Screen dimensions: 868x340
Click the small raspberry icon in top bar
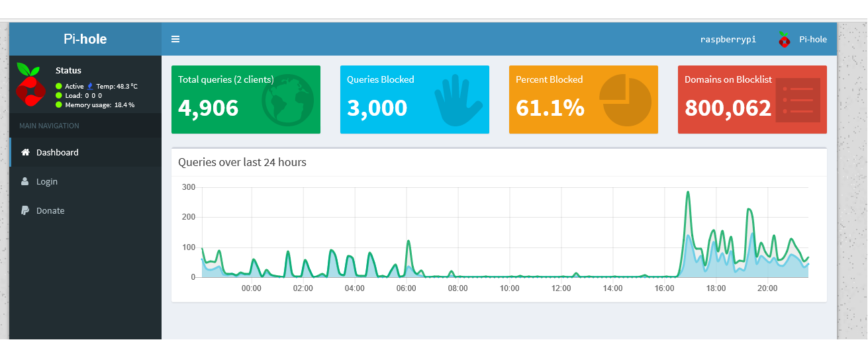point(785,39)
